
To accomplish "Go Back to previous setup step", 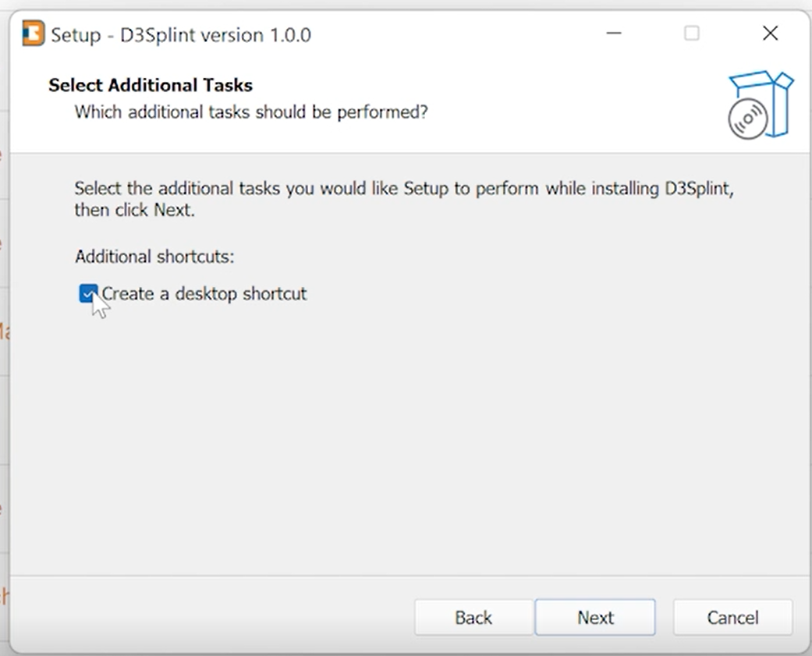I will coord(473,617).
